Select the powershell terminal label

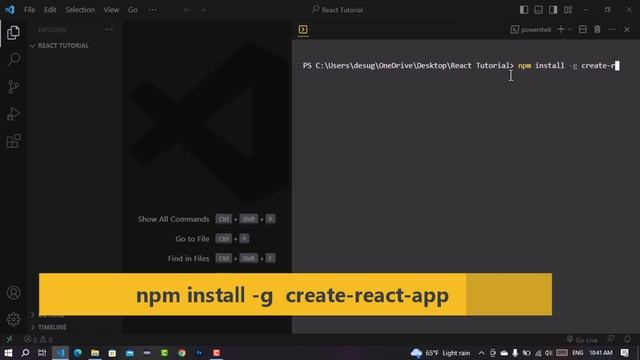[x=531, y=29]
